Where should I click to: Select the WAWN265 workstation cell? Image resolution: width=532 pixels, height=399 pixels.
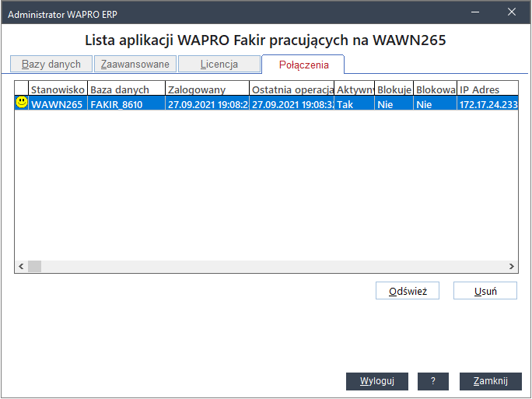58,103
